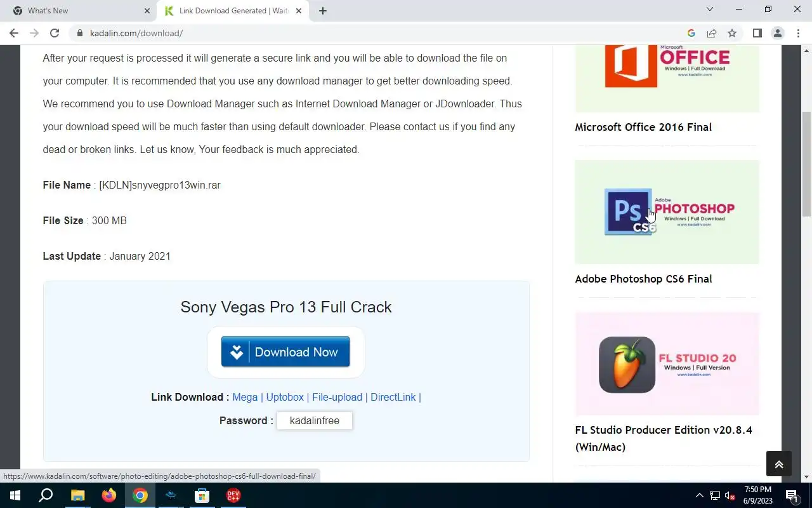Reload the kadalin download page
The image size is (812, 508).
(x=55, y=33)
